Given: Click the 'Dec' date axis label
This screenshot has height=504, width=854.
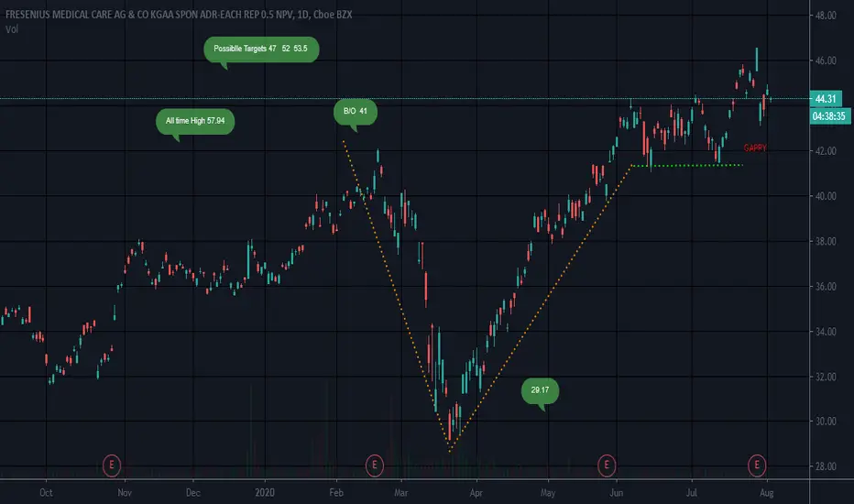Looking at the screenshot, I should (192, 493).
